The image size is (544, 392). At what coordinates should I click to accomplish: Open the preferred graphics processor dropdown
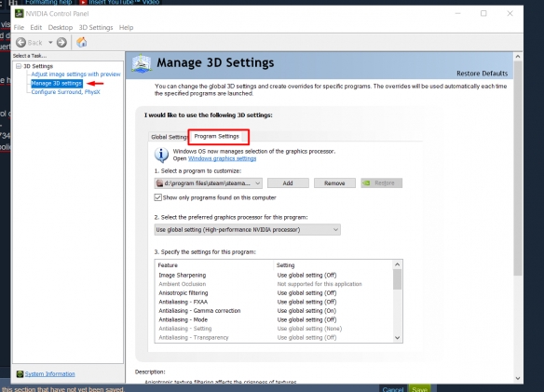(x=248, y=230)
